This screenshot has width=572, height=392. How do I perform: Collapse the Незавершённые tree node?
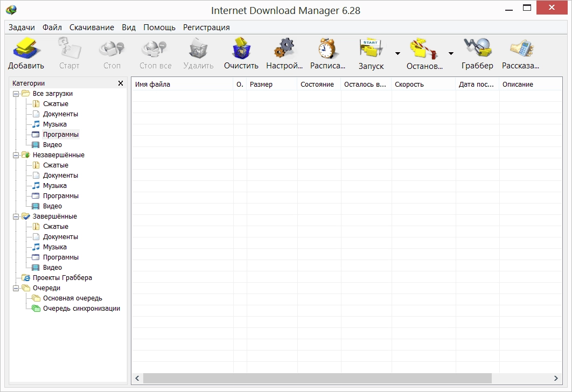click(x=16, y=155)
